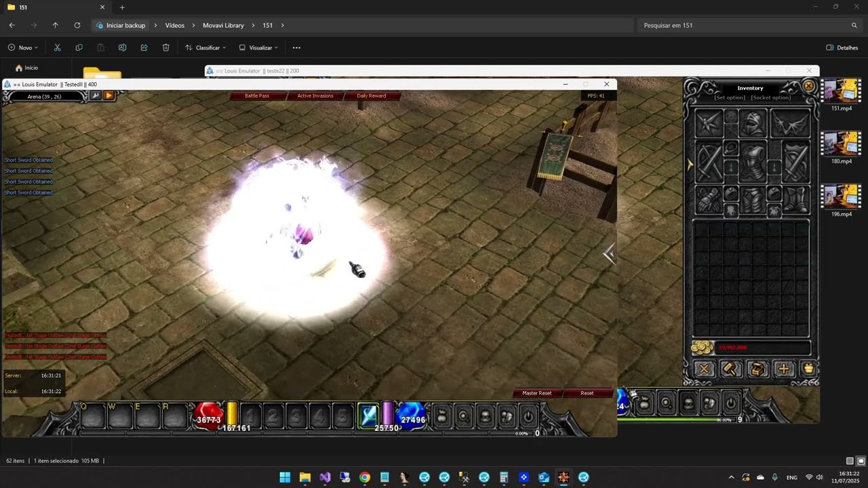This screenshot has height=488, width=868.
Task: Click the active sword skill icon
Action: [x=368, y=416]
